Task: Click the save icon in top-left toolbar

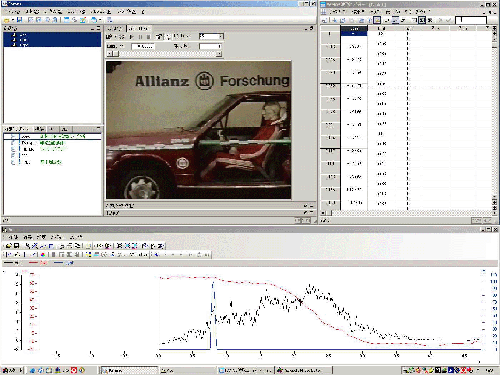Action: click(19, 20)
